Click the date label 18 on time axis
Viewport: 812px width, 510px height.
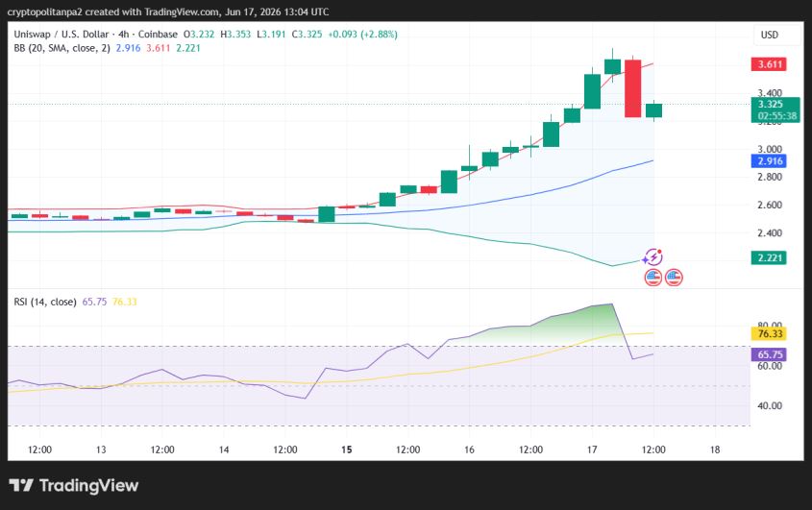(715, 449)
